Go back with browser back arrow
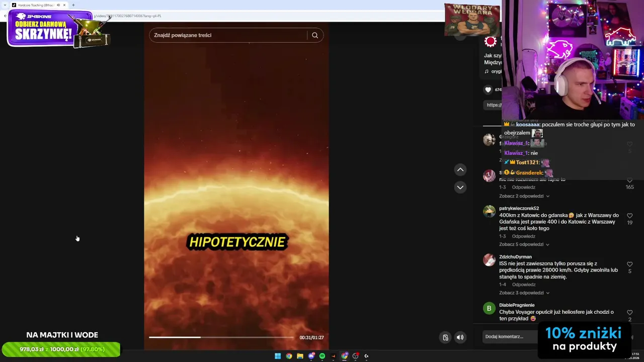 click(5, 16)
